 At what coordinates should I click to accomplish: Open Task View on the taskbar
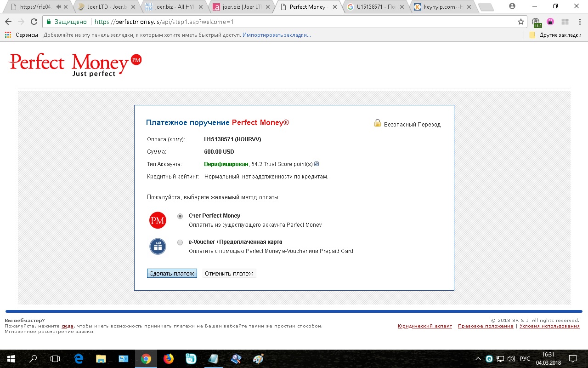point(55,359)
